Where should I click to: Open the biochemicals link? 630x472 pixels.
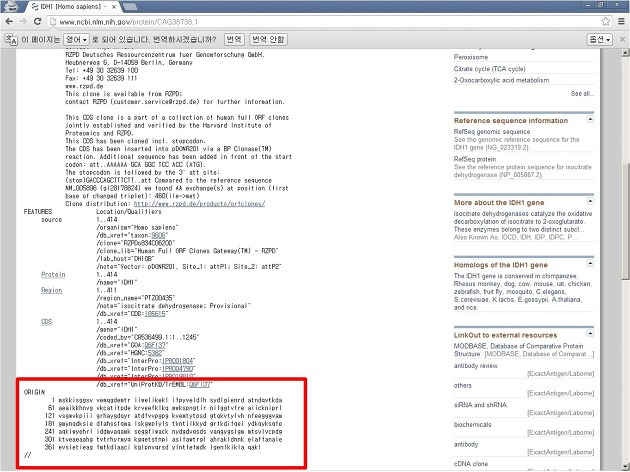click(472, 425)
